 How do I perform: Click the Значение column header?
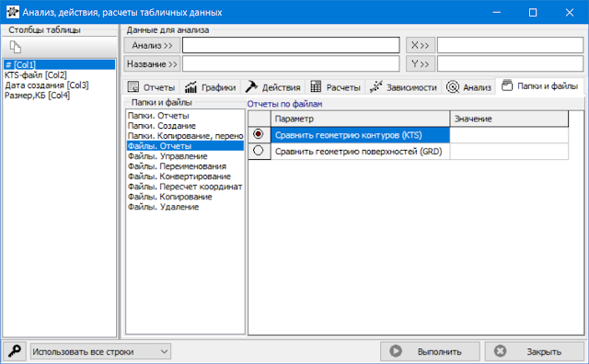pos(509,119)
